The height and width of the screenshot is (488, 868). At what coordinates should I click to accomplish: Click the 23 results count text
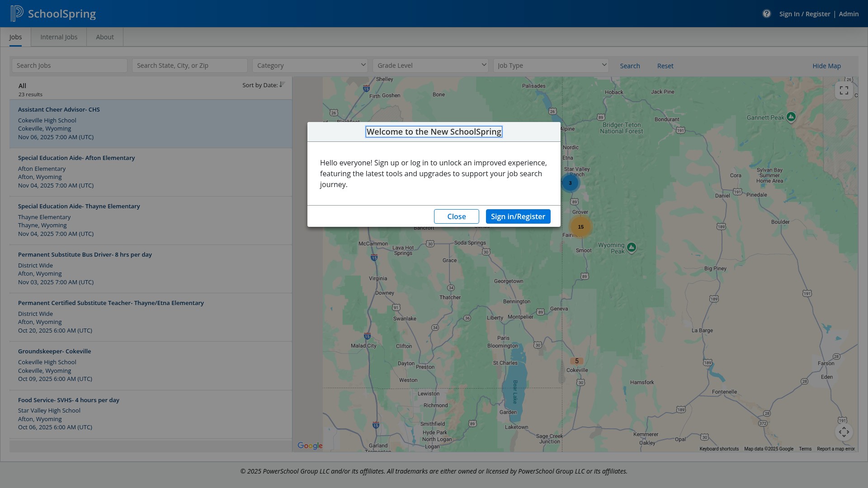click(x=30, y=94)
